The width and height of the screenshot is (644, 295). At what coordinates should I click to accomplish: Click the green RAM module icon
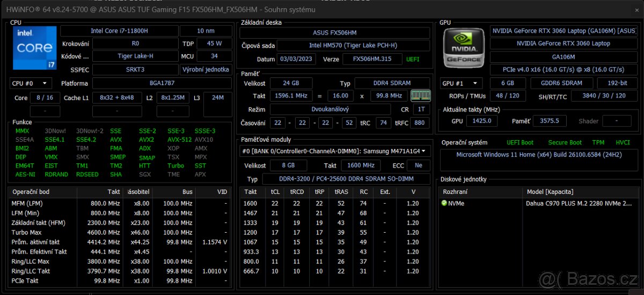pos(420,96)
